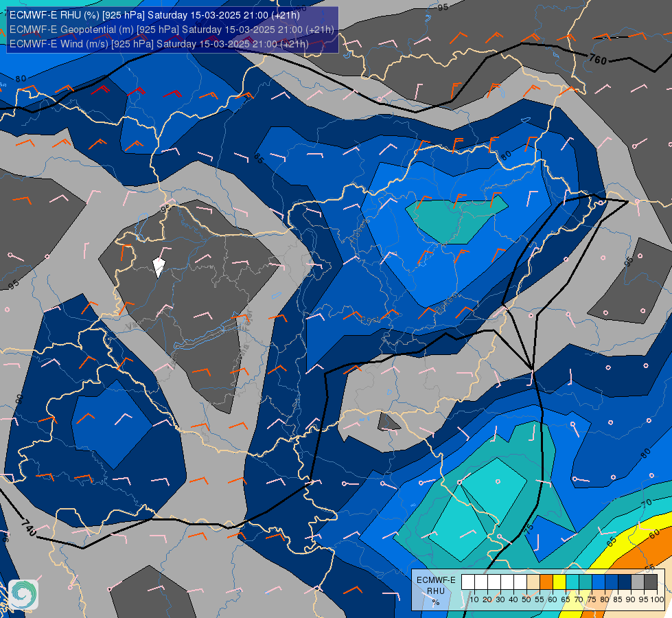Select the ECMWF-E Wind (m/s) layer title
672x618 pixels.
[x=159, y=44]
